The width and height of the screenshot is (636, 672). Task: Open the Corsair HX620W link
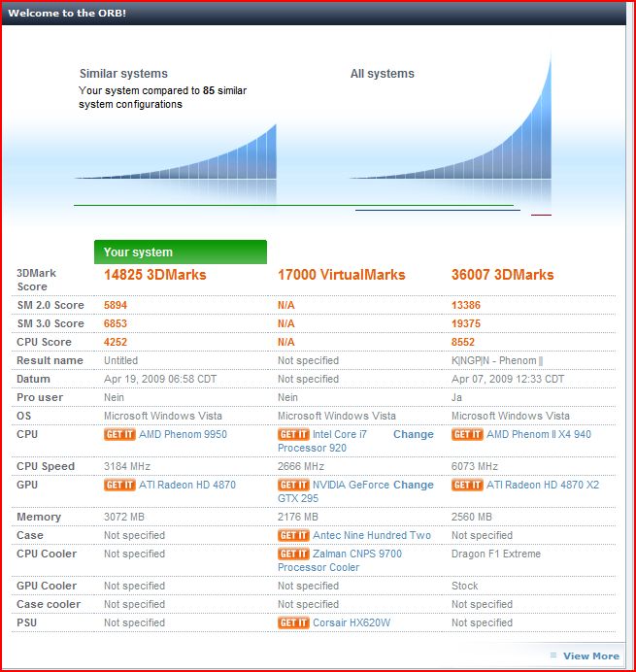tap(351, 622)
